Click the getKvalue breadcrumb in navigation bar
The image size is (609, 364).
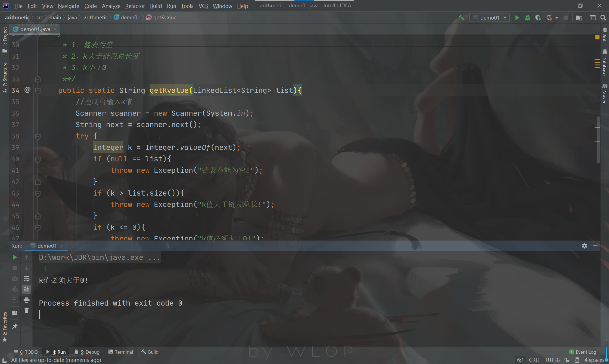[164, 17]
